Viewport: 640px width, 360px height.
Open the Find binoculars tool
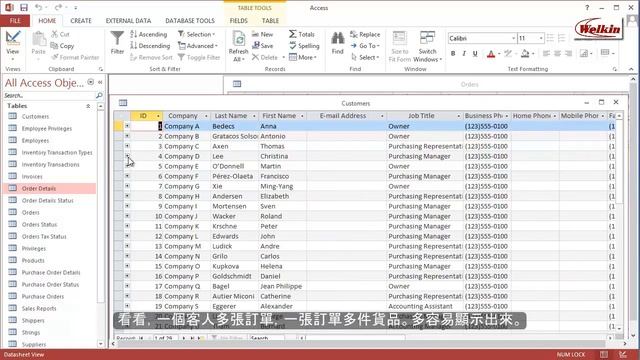[x=338, y=43]
